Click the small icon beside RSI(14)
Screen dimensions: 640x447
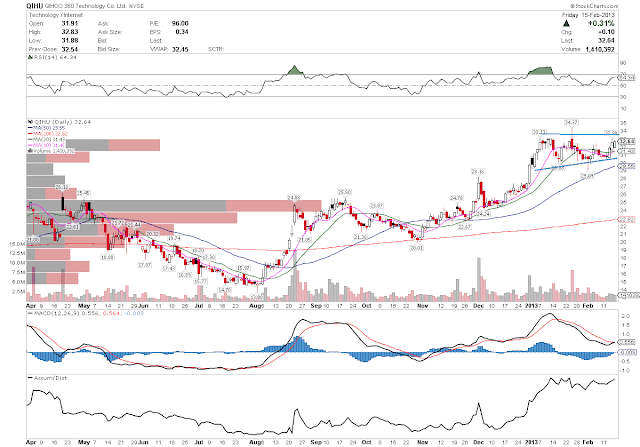click(x=29, y=58)
